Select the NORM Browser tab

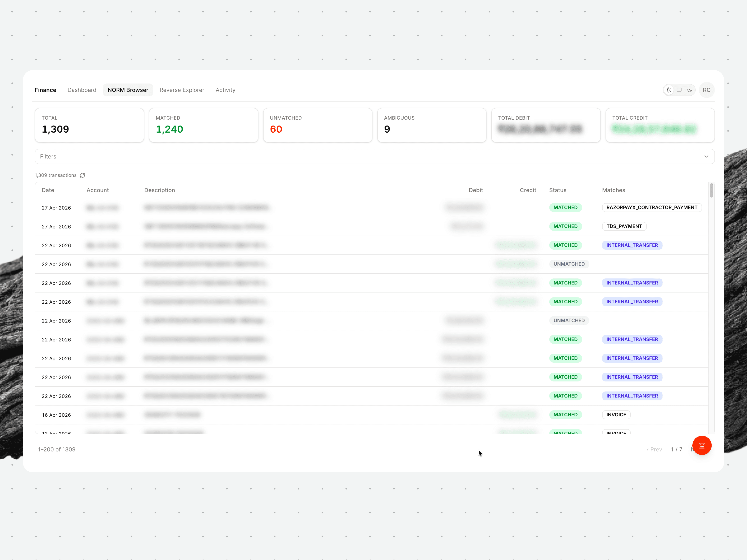[128, 90]
